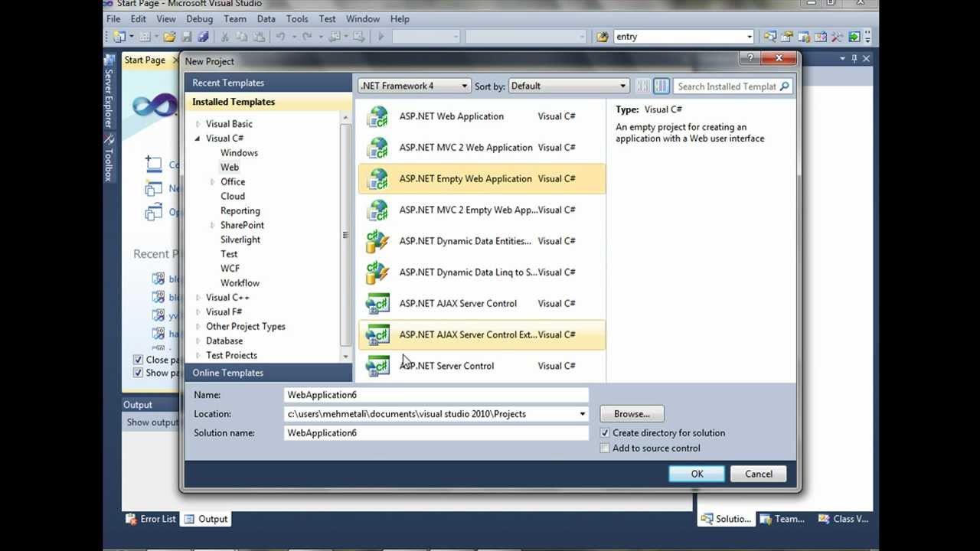Enable Add to source control checkbox
Viewport: 980px width, 551px height.
(605, 448)
